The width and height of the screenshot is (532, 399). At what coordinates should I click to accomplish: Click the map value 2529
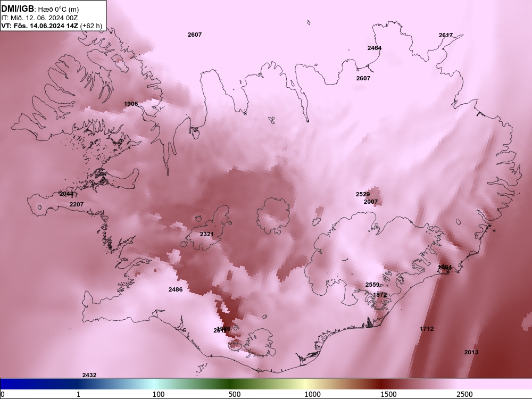pos(363,194)
